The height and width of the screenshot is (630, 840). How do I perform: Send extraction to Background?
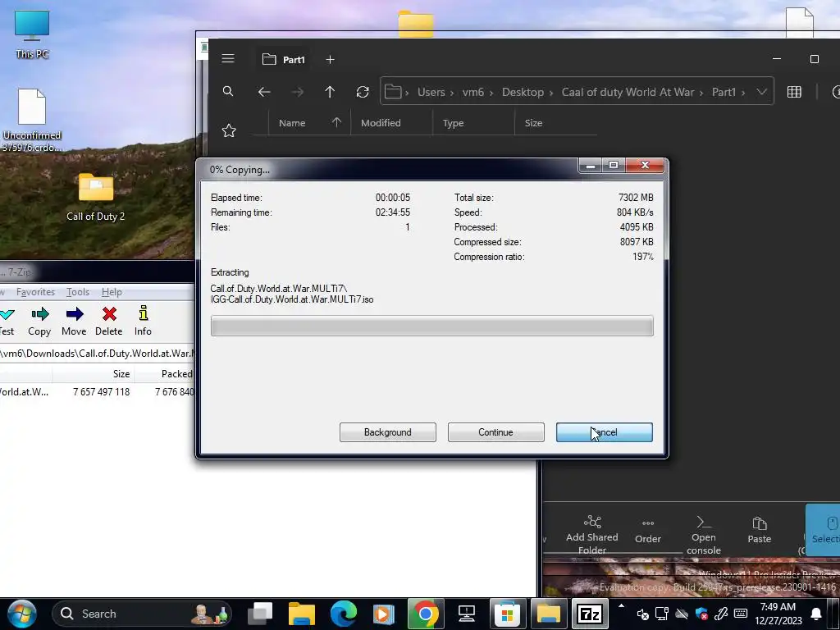[387, 432]
